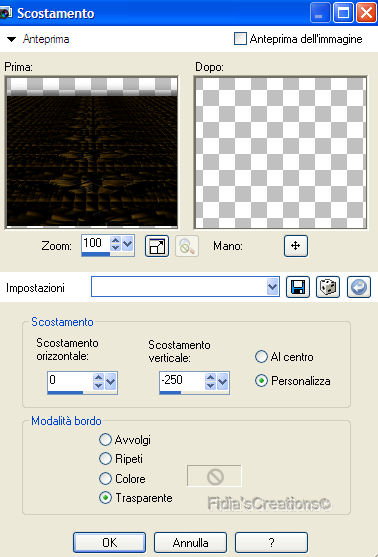
Task: Choose the Ripeti border mode
Action: (105, 459)
